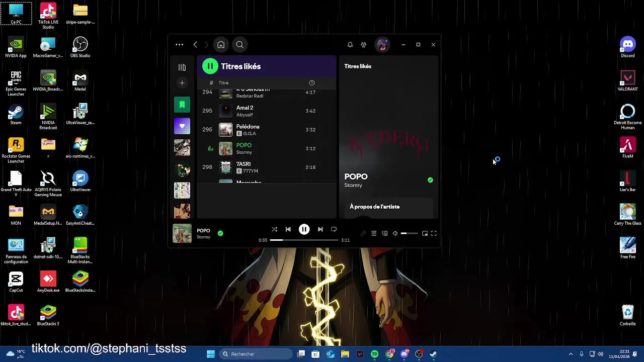Open weather widget showing 16°C
This screenshot has height=362, width=644.
click(16, 353)
